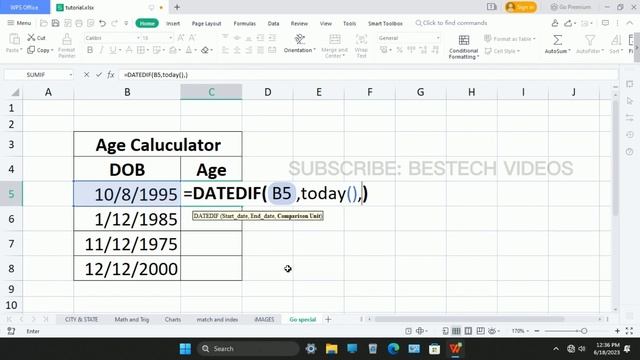
Task: Click the Go Premium button
Action: coord(571,7)
